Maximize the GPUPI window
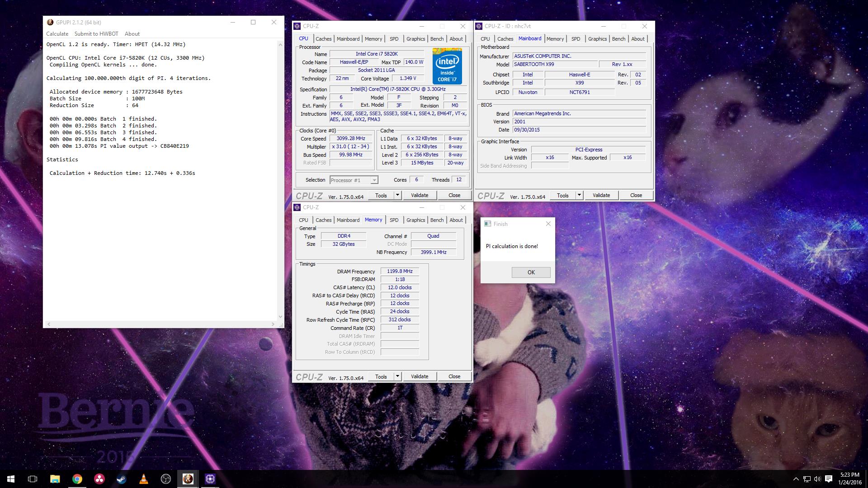This screenshot has height=488, width=868. (x=253, y=22)
